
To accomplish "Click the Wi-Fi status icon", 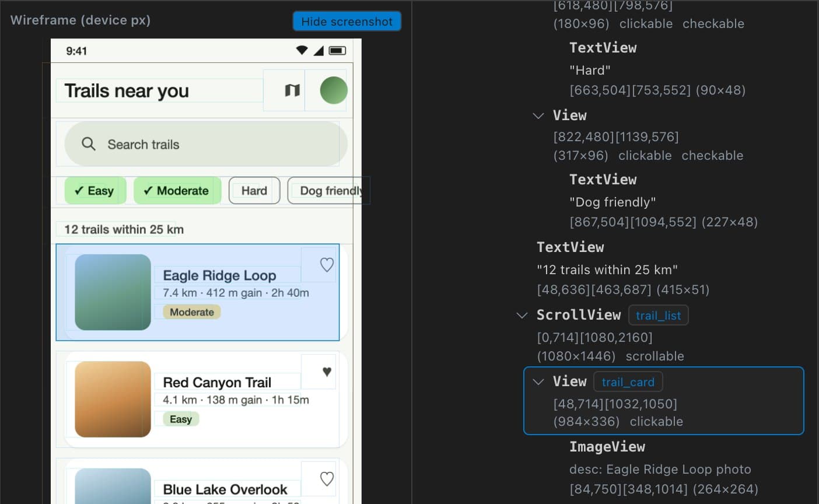I will tap(302, 50).
